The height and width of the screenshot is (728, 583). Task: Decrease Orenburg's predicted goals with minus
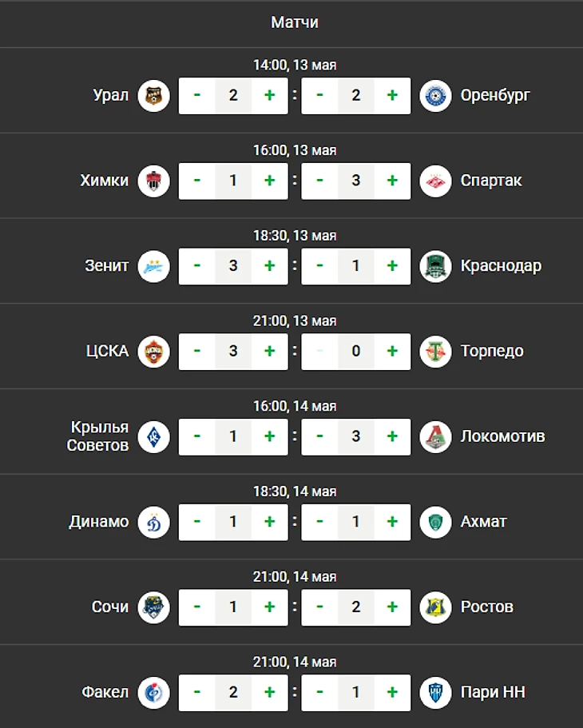coord(319,96)
